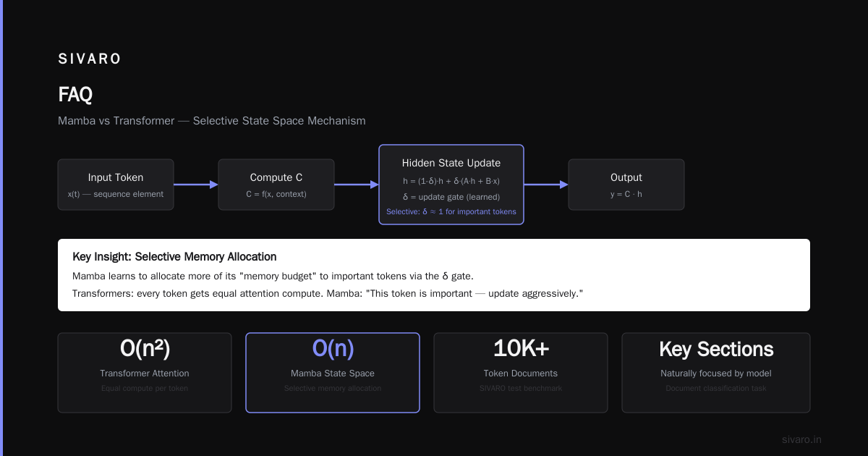The image size is (868, 456).
Task: Click arrow from Compute C to Hidden State
Action: [357, 185]
